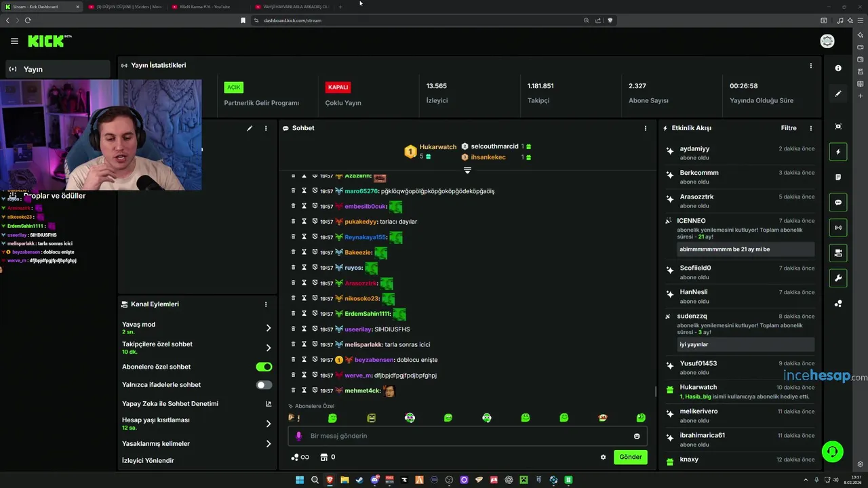The width and height of the screenshot is (868, 488).
Task: Open Kanal Eylemleri three-dot menu
Action: pos(266,304)
